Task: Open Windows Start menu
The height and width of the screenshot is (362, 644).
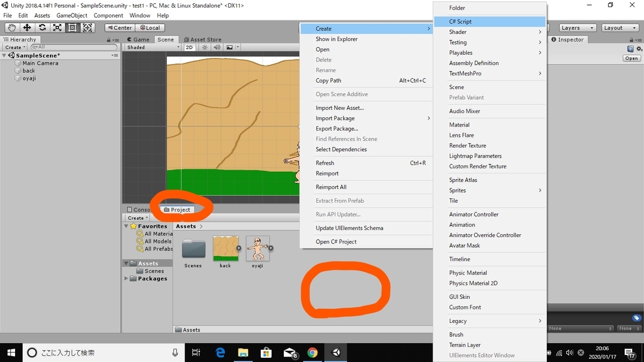Action: click(x=11, y=352)
